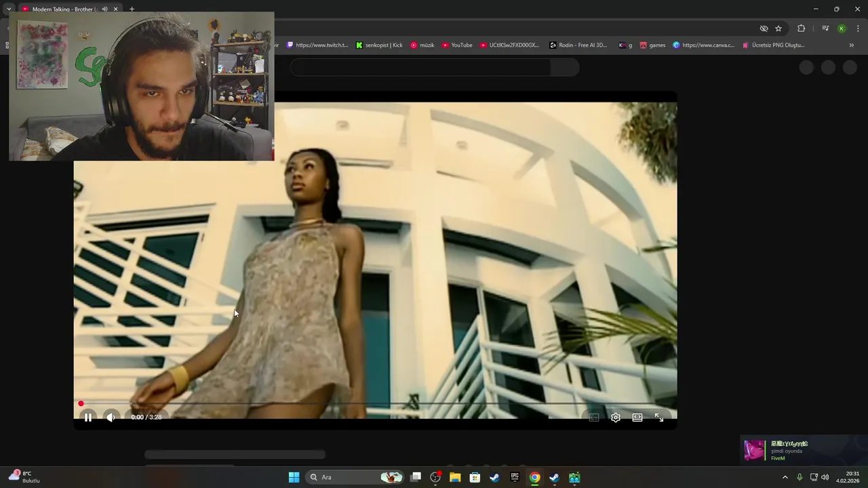Click the FiveM now-playing notification
The width and height of the screenshot is (868, 488).
click(804, 451)
